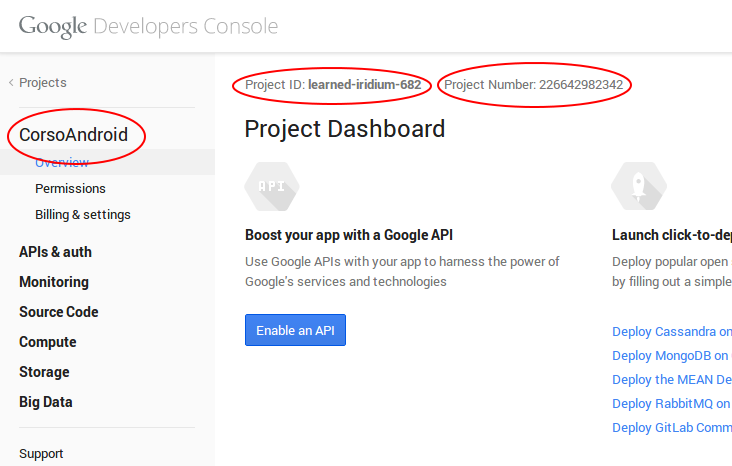
Task: Click the rocket launch hexagon icon
Action: click(639, 186)
